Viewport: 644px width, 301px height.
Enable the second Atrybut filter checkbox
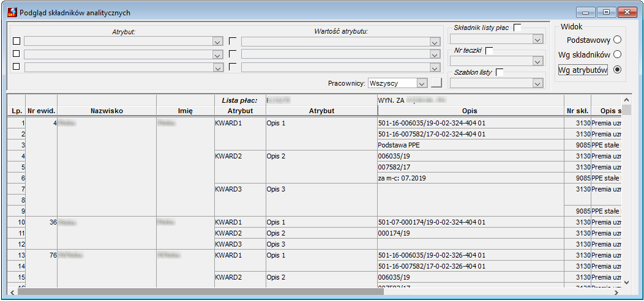click(17, 54)
